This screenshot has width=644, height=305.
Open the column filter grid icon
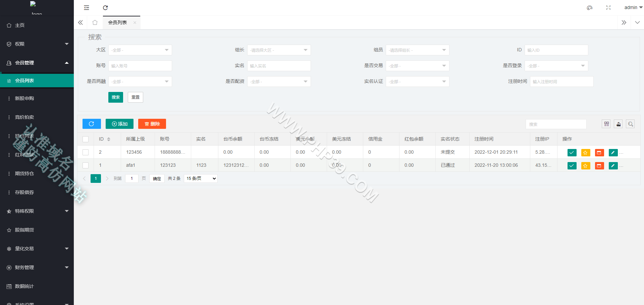(606, 124)
